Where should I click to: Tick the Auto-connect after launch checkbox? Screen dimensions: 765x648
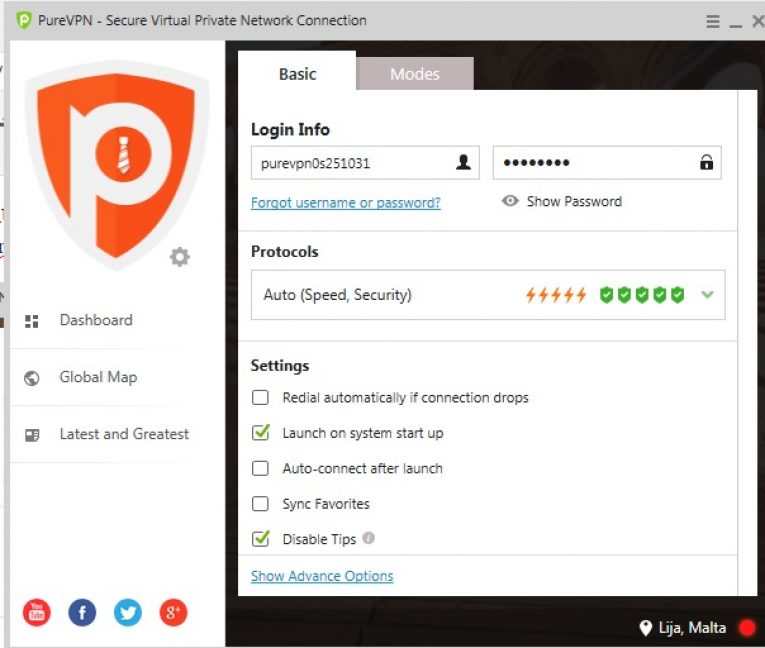coord(261,468)
